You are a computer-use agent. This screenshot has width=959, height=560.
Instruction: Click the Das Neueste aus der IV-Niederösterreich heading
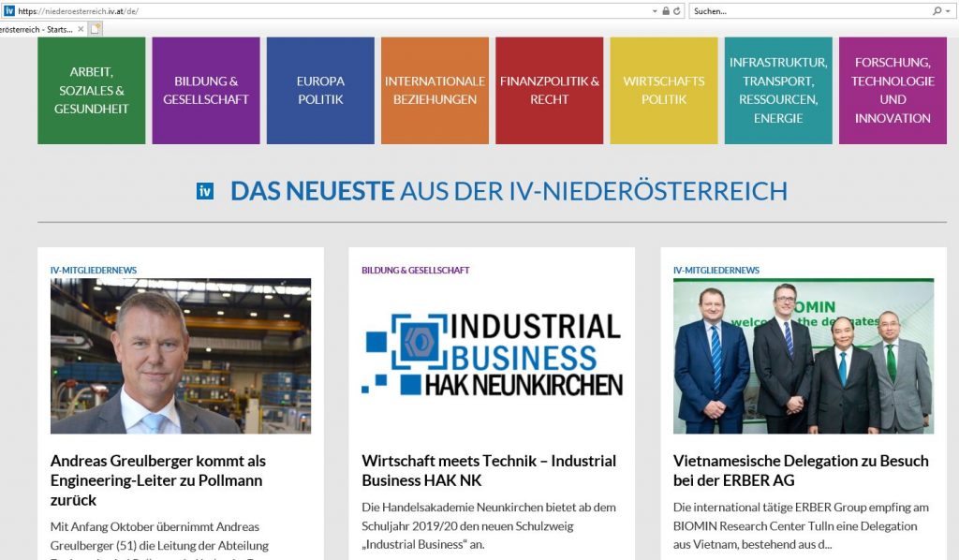pos(509,191)
